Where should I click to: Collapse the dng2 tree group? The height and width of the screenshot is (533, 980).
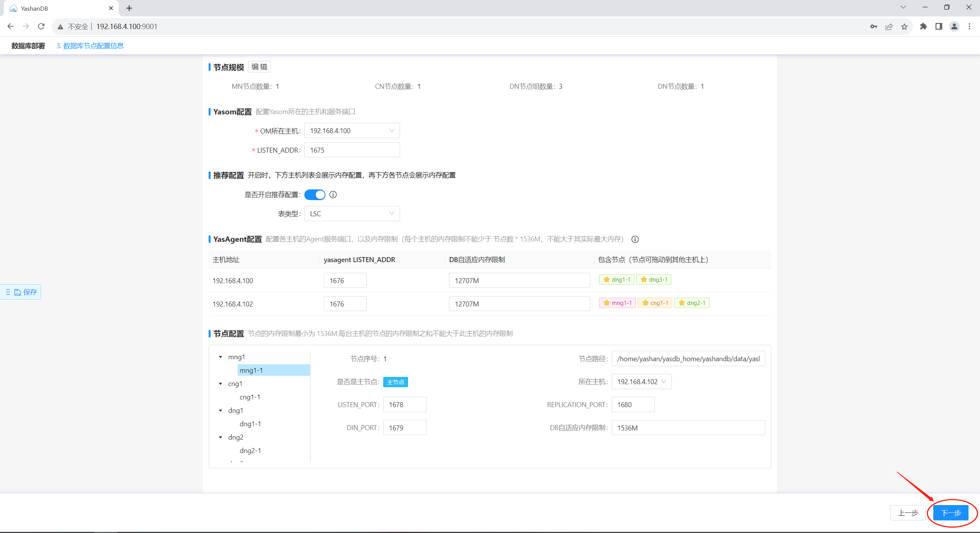point(220,437)
